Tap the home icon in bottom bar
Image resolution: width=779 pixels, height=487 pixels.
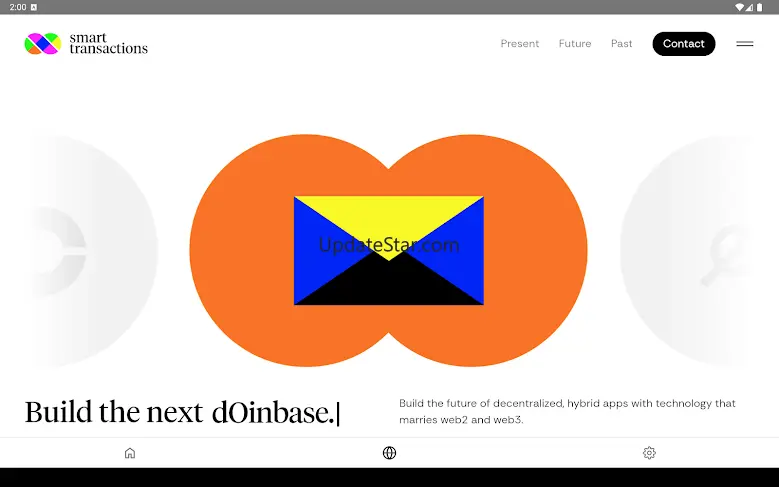pos(130,453)
